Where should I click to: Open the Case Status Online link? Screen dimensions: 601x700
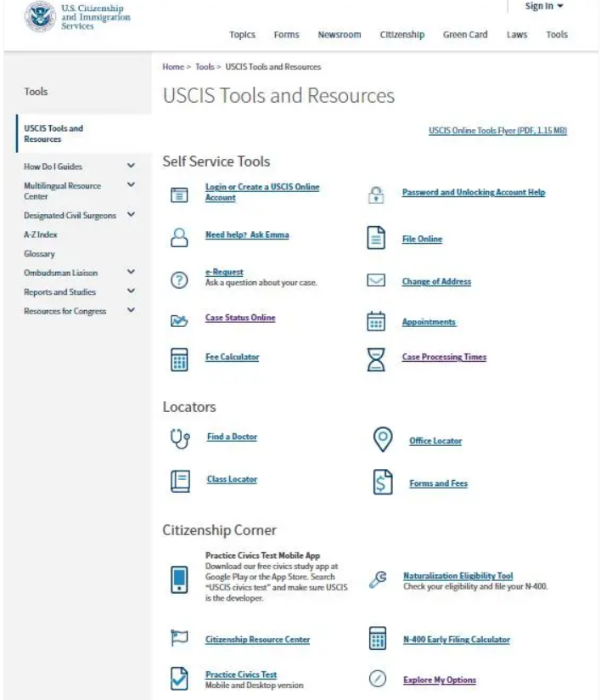240,318
